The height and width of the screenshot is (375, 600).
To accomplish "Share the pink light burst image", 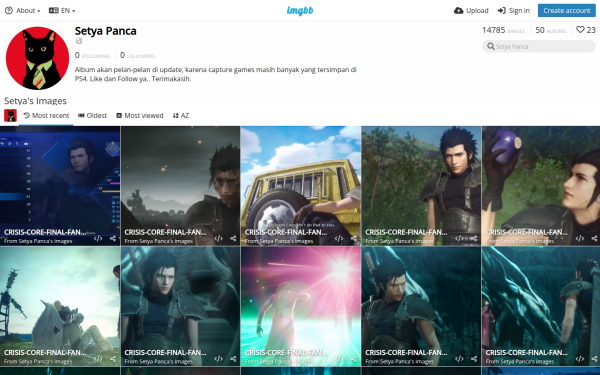I will tap(354, 359).
